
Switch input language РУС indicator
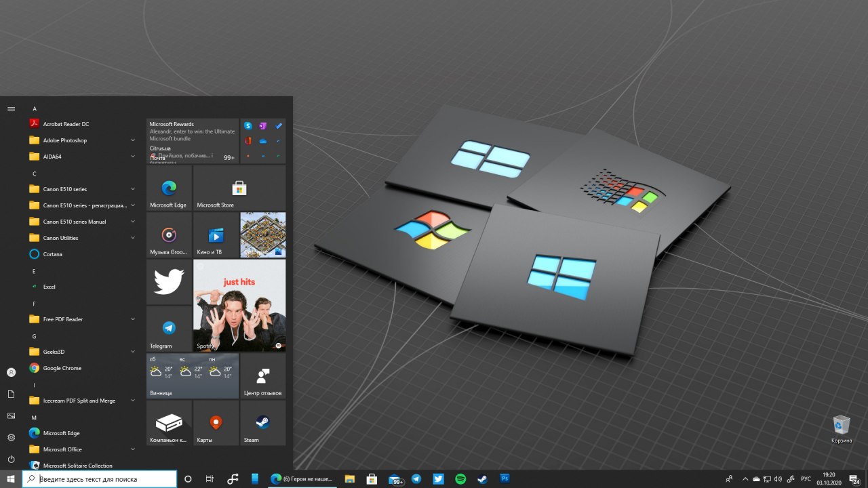(x=806, y=479)
